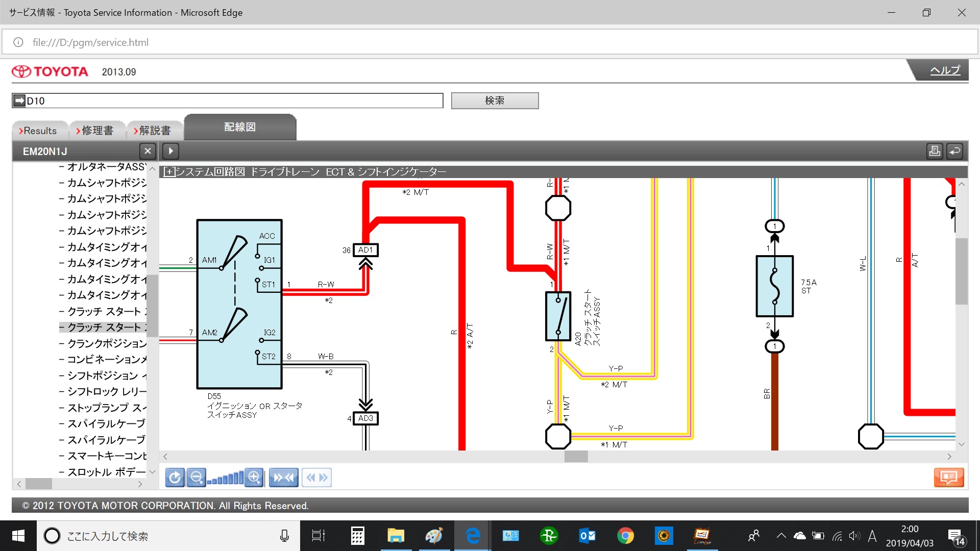The image size is (980, 551).
Task: Open the orange feedback comment icon
Action: click(948, 478)
